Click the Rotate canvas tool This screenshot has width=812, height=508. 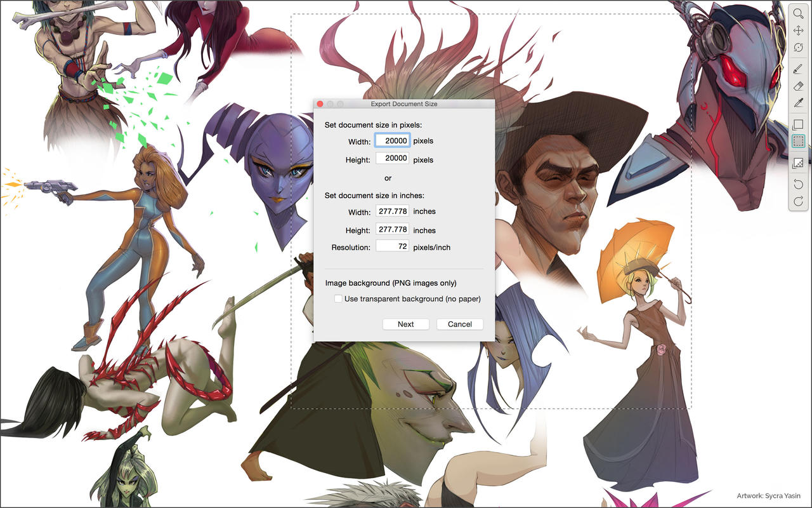click(798, 48)
